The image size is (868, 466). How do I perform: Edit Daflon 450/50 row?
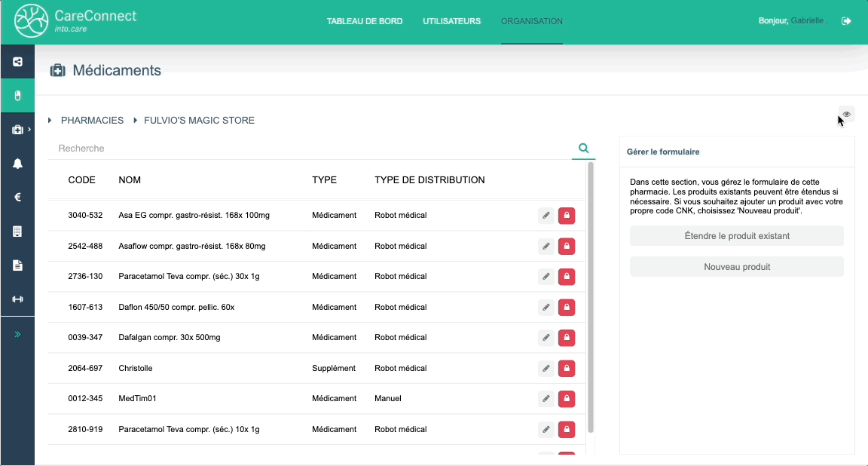tap(546, 307)
